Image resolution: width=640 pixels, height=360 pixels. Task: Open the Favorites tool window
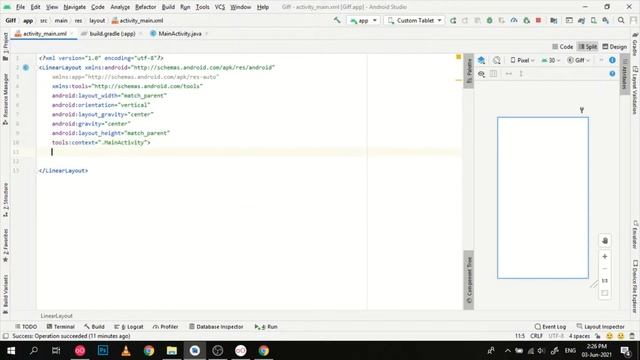tap(5, 246)
